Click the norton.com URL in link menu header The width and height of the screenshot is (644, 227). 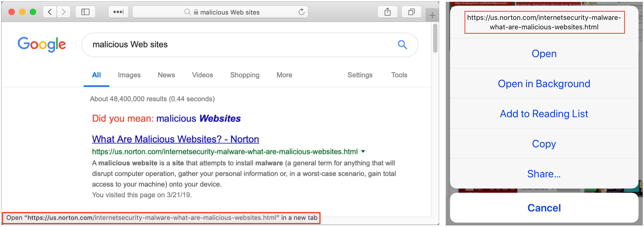coord(544,22)
